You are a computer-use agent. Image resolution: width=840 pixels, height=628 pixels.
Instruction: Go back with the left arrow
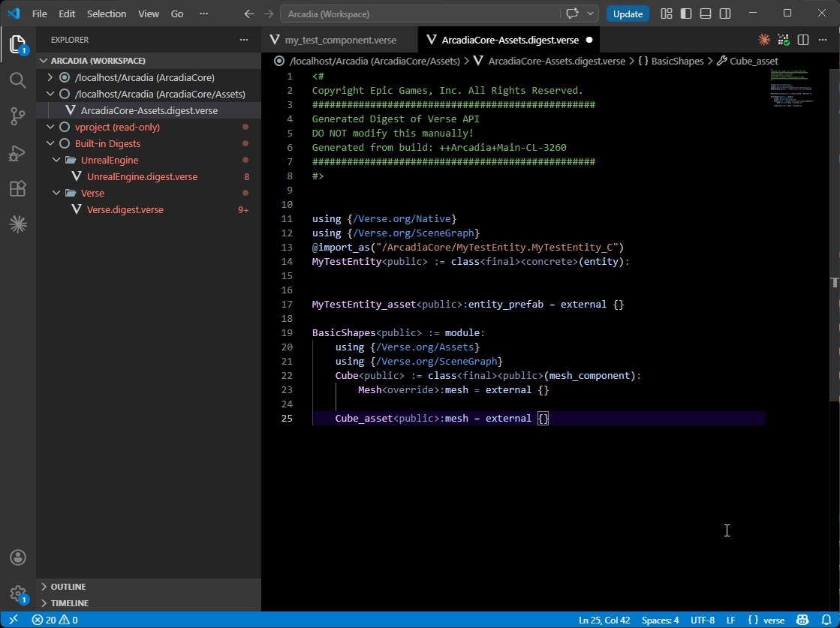248,14
